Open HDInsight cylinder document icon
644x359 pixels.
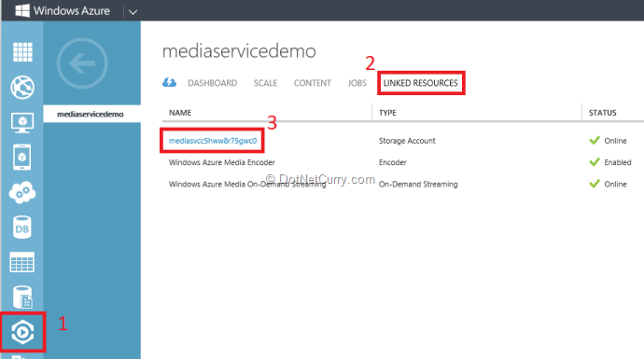pos(22,297)
